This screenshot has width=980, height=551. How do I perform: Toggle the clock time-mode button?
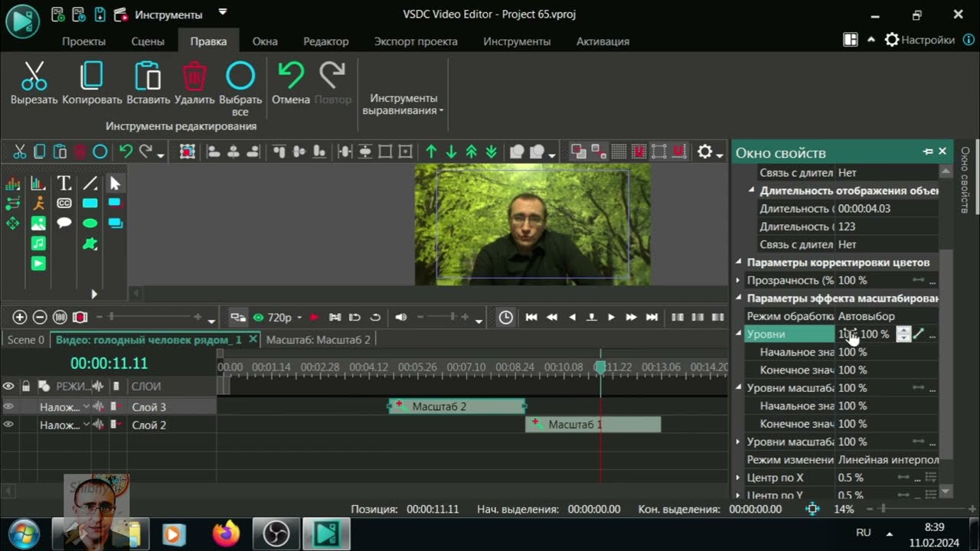(x=506, y=317)
